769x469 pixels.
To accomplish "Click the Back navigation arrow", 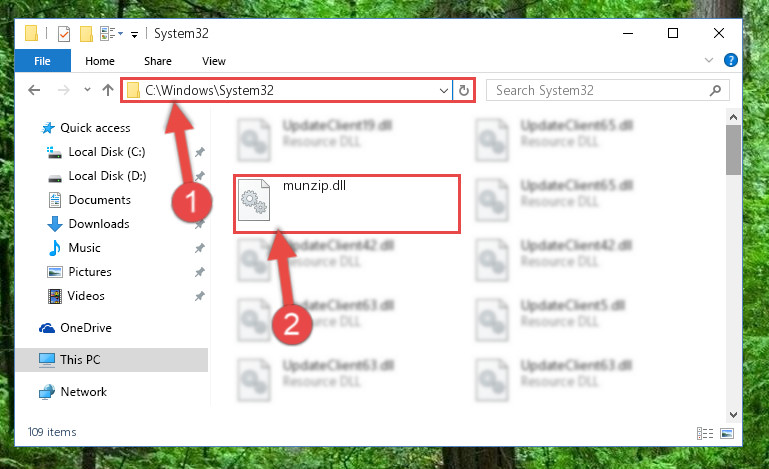I will (x=34, y=90).
